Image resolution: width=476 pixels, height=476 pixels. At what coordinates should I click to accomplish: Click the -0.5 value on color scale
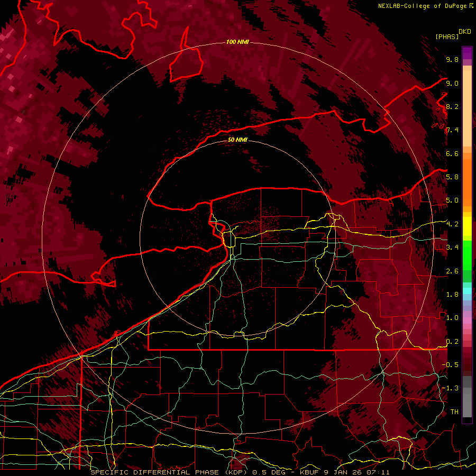(x=450, y=365)
